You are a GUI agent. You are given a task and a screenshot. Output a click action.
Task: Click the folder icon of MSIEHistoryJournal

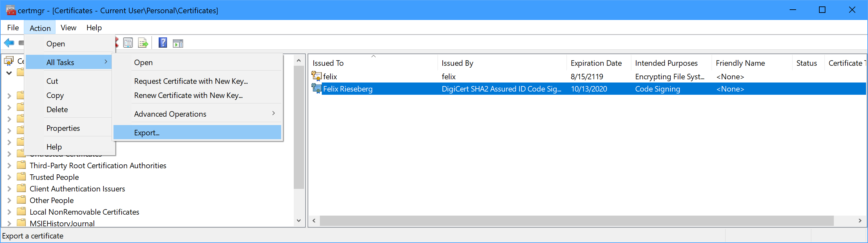pyautogui.click(x=21, y=223)
